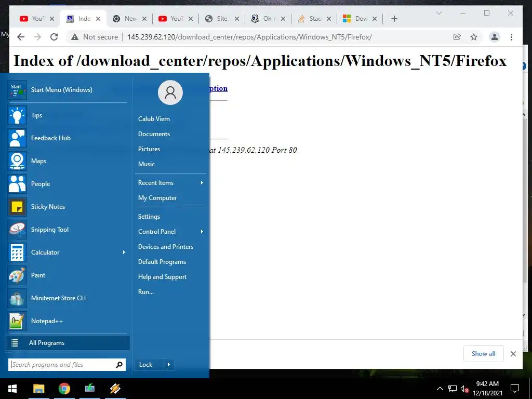Expand Control Panel submenu arrow
Image resolution: width=532 pixels, height=399 pixels.
202,231
